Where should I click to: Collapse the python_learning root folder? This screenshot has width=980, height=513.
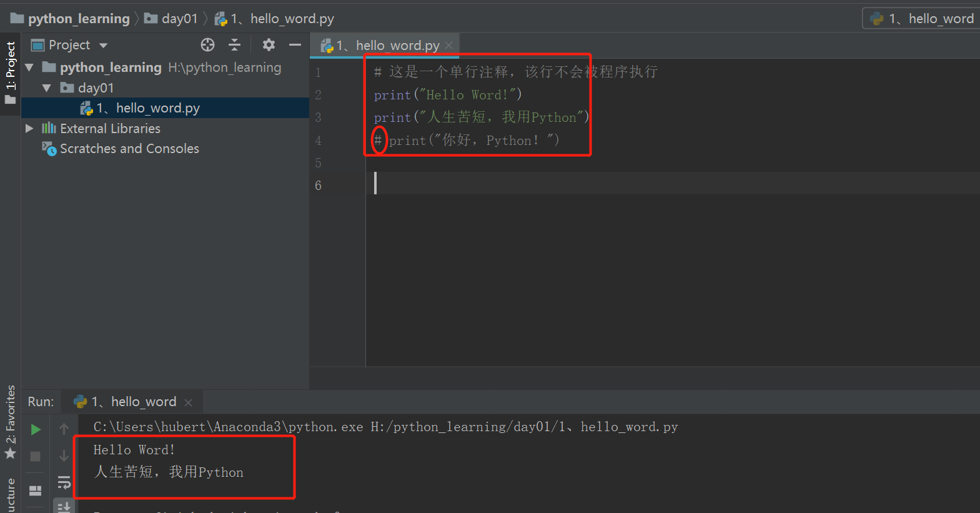pos(29,67)
